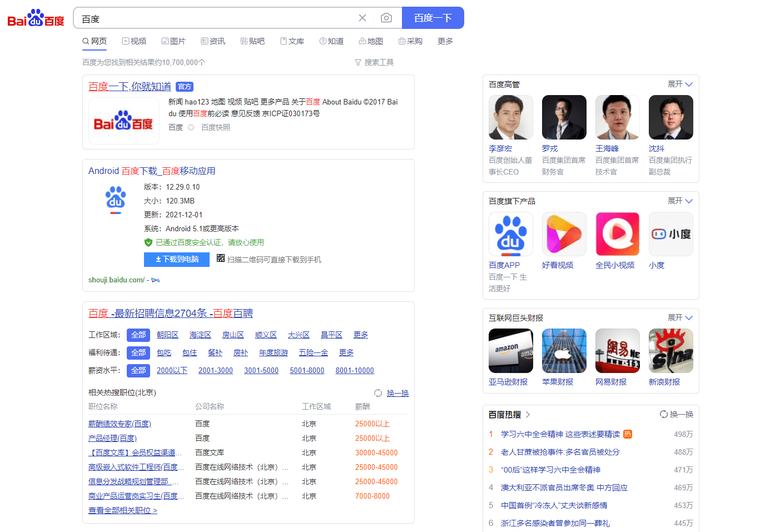Viewport: 765px width, 532px height.
Task: Click the QR code icon beside the download button
Action: point(221,258)
